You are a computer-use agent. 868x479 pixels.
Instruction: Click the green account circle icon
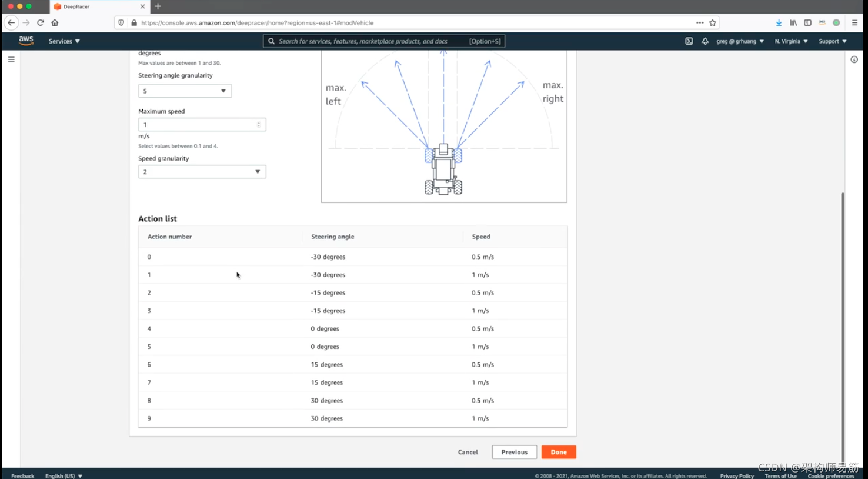(836, 23)
